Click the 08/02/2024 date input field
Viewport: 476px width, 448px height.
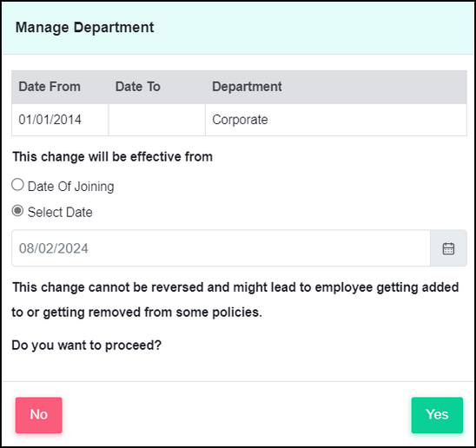[x=221, y=248]
